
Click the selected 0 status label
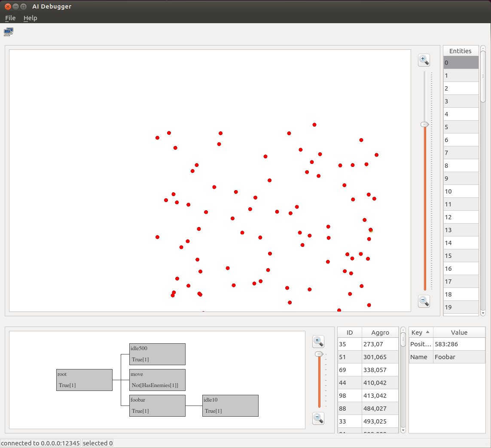98,443
